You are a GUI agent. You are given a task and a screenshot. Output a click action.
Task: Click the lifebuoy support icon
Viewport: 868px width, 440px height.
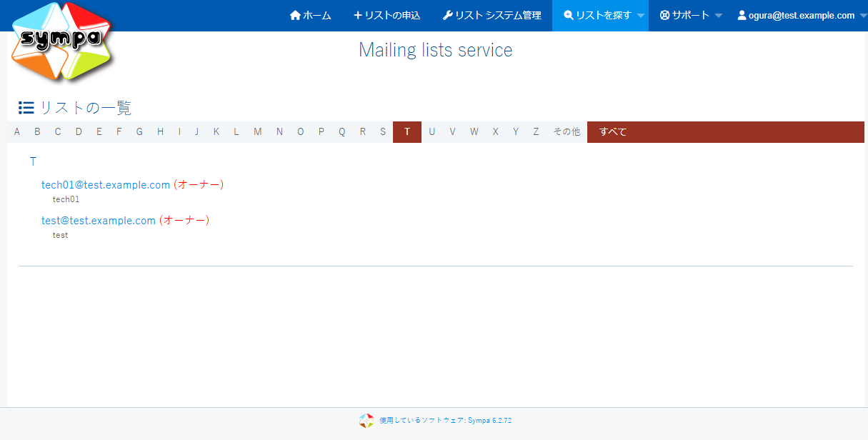click(664, 15)
